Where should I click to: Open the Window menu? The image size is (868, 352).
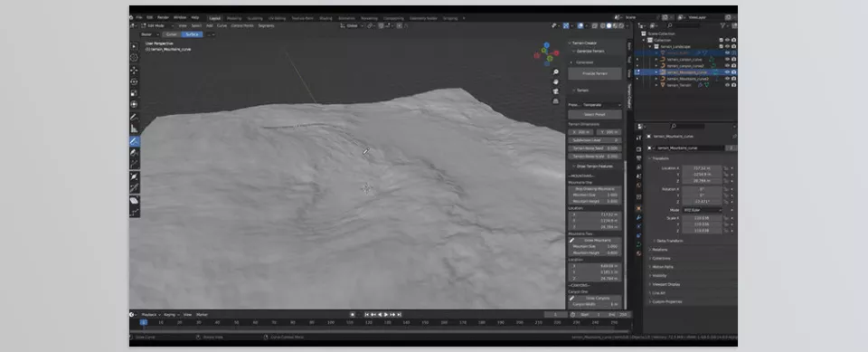[x=180, y=18]
